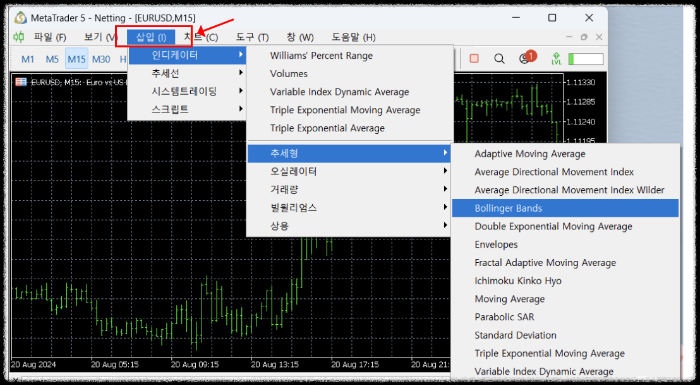
Task: Expand the 거래량 indicator category
Action: 349,189
